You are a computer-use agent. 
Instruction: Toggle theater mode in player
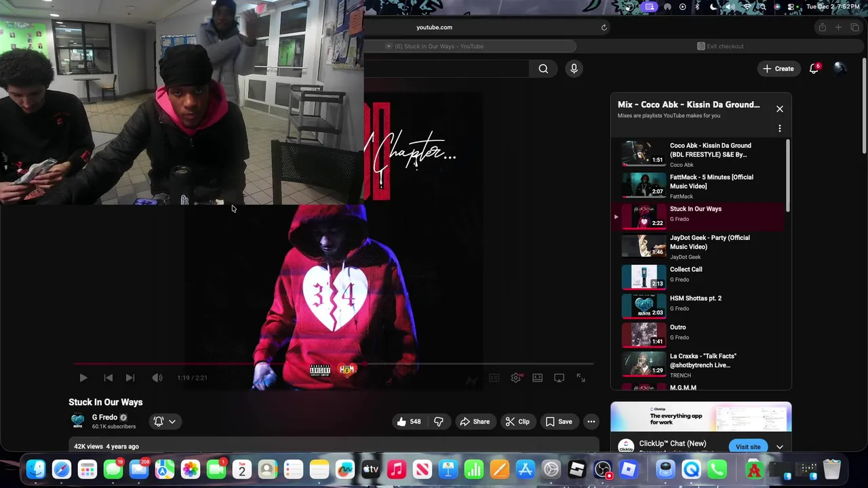click(538, 378)
